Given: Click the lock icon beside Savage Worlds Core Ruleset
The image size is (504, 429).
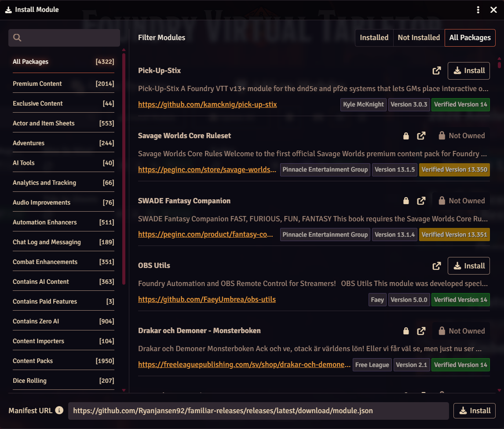Looking at the screenshot, I should point(406,136).
